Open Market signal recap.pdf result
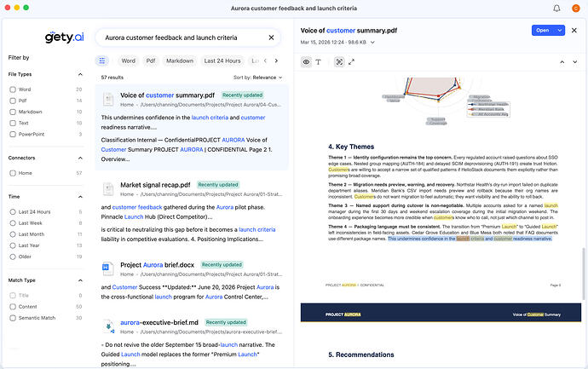Viewport: 588px width, 369px height. [x=155, y=185]
